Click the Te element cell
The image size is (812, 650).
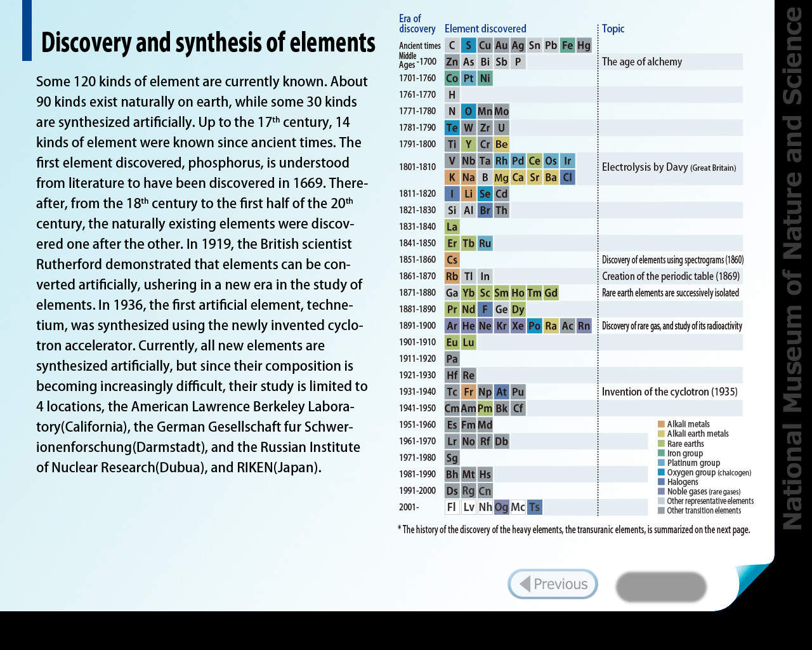coord(452,128)
